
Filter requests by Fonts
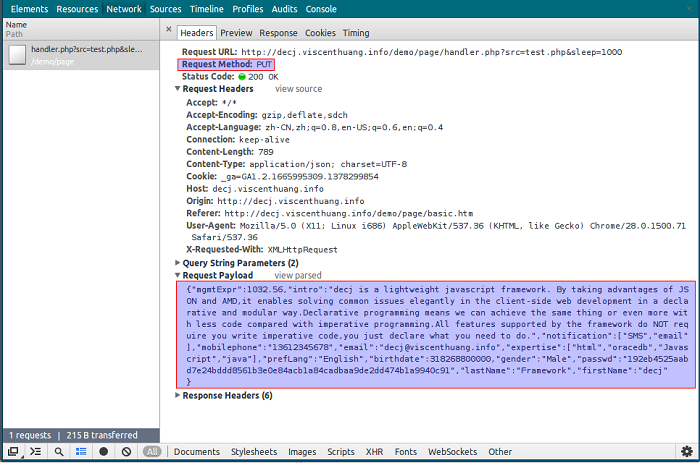405,451
